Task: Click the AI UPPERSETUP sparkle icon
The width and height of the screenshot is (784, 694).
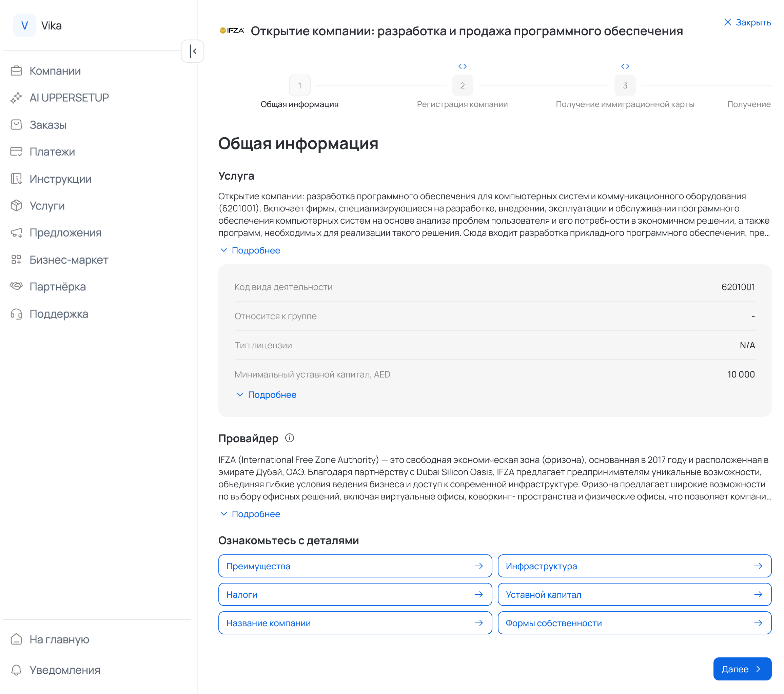Action: [x=16, y=98]
